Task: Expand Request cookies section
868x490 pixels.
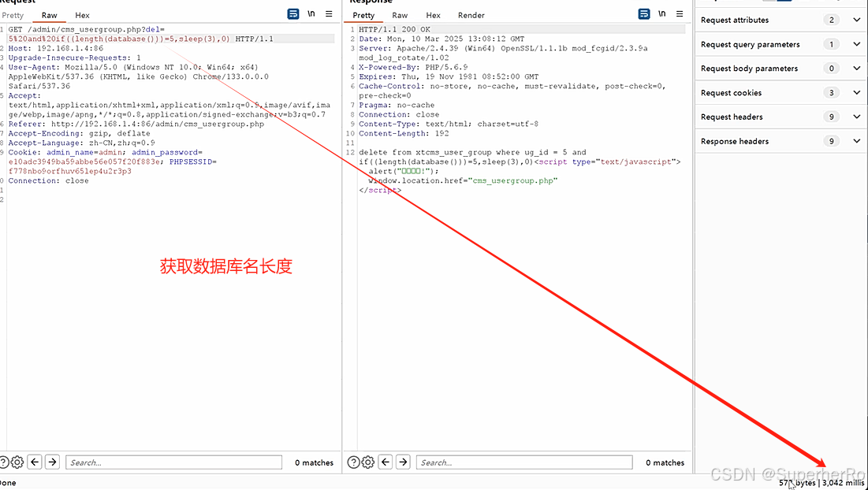Action: [x=856, y=93]
